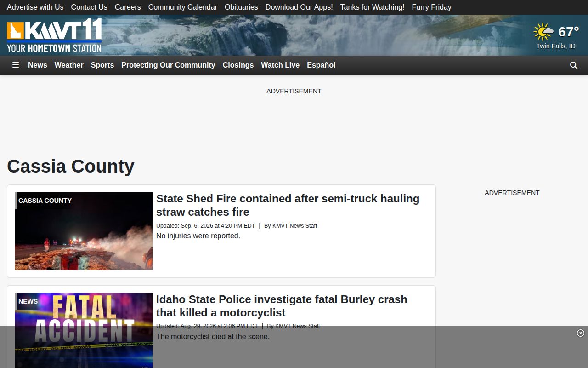Screen dimensions: 588x368
Task: Click the NEWS category tag on thumbnail
Action: [28, 301]
